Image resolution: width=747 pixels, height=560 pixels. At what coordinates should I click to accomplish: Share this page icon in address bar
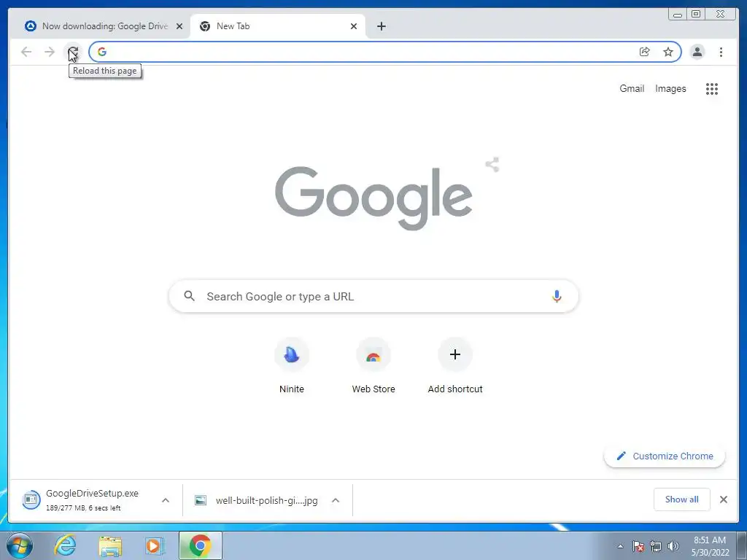point(645,52)
